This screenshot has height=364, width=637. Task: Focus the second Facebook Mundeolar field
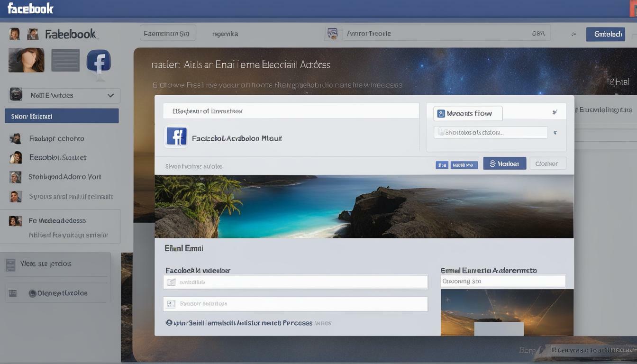click(295, 304)
